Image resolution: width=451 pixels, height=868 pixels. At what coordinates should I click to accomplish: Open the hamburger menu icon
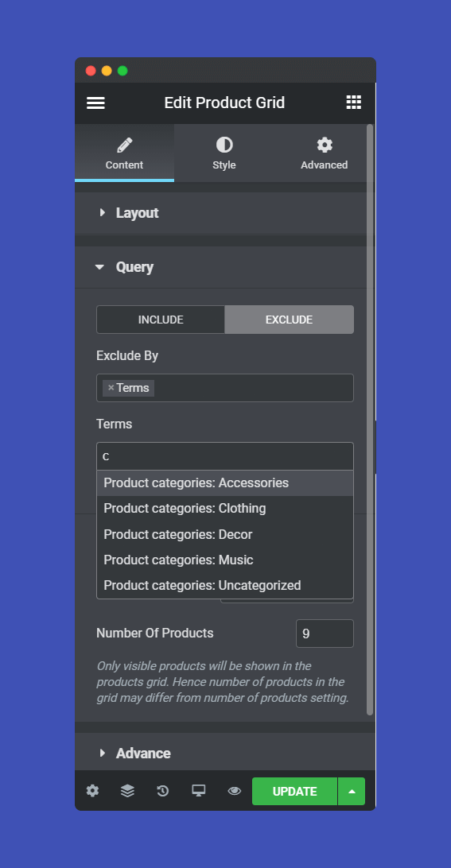[95, 103]
